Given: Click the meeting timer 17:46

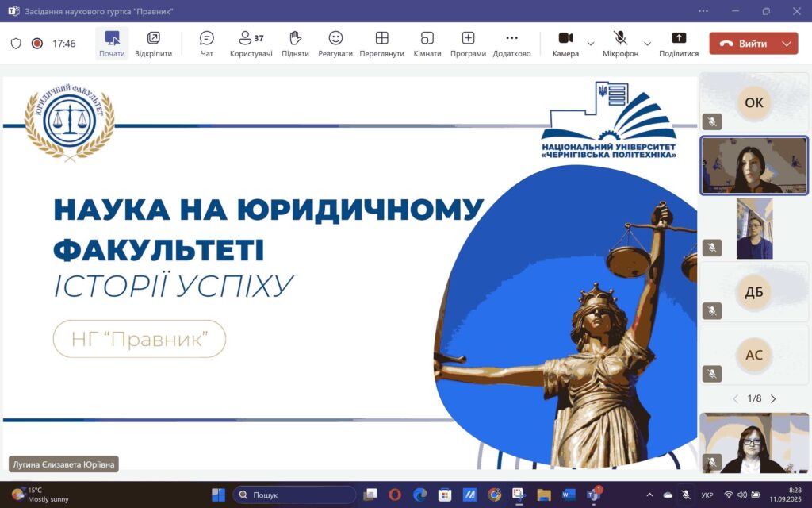Looking at the screenshot, I should point(63,44).
